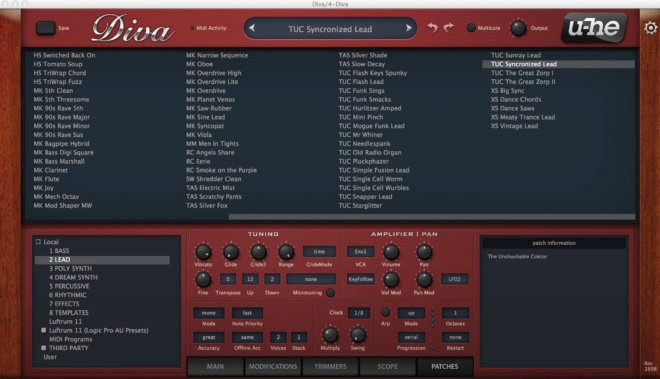Open the voice Mode dropdown showing mono
660x379 pixels.
[209, 313]
